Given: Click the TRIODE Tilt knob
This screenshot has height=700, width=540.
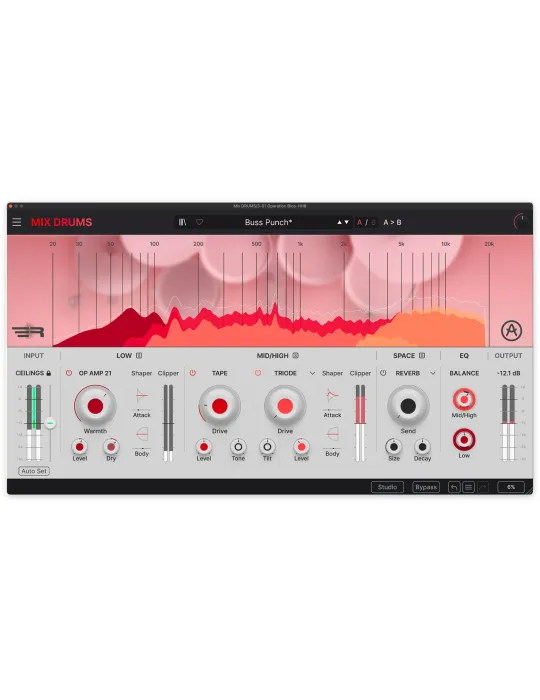Looking at the screenshot, I should [267, 447].
